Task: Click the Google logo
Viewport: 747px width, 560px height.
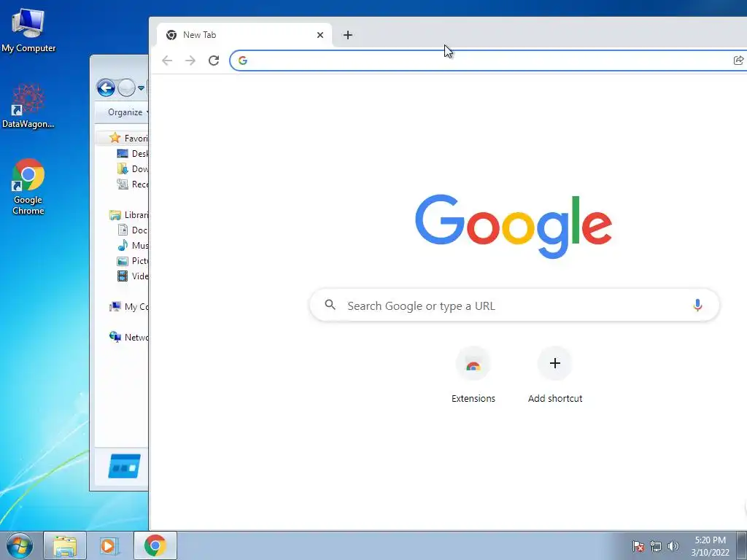Action: point(513,226)
